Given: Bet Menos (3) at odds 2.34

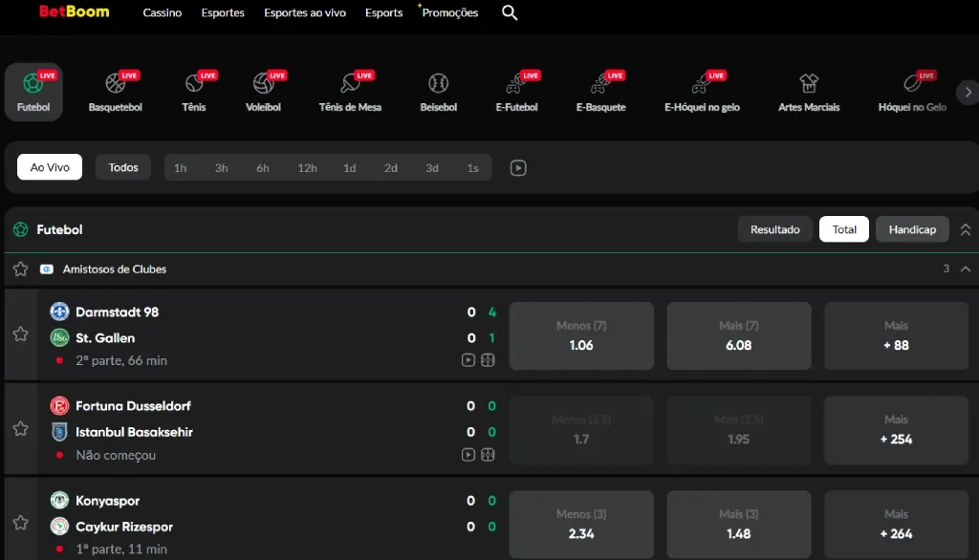Looking at the screenshot, I should point(581,525).
